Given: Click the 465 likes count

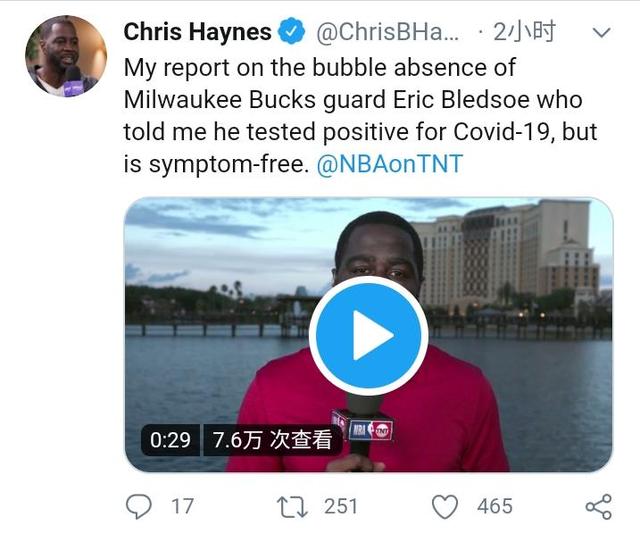Looking at the screenshot, I should click(x=495, y=507).
